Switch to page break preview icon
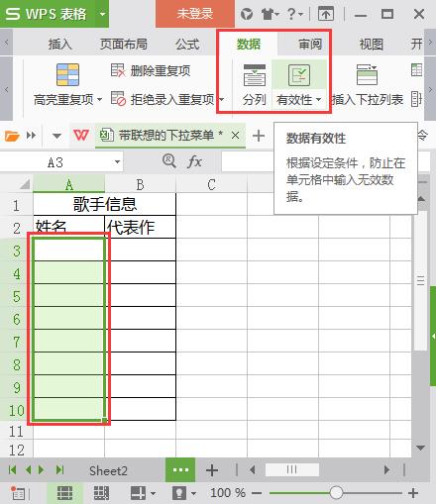Screen dimensions: 436x504 (101, 493)
